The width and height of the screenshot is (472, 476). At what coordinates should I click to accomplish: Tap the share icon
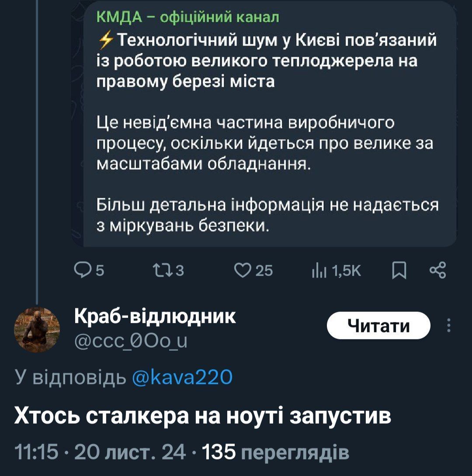(437, 271)
